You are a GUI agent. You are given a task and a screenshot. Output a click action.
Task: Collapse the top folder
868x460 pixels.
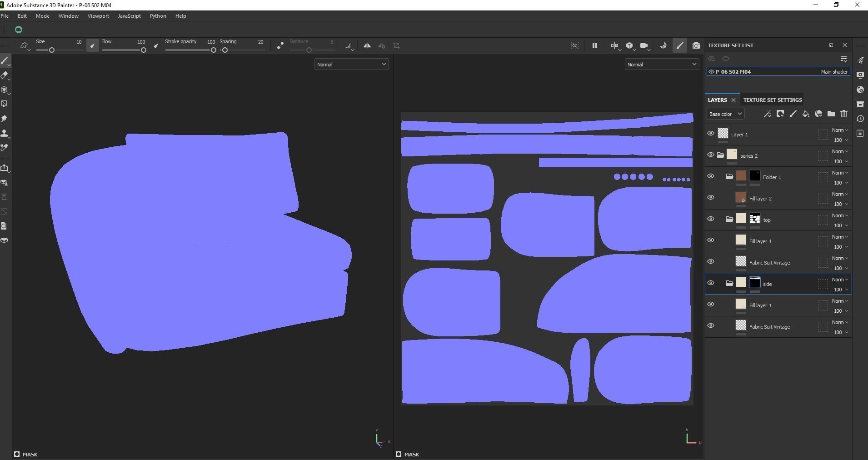coord(729,220)
